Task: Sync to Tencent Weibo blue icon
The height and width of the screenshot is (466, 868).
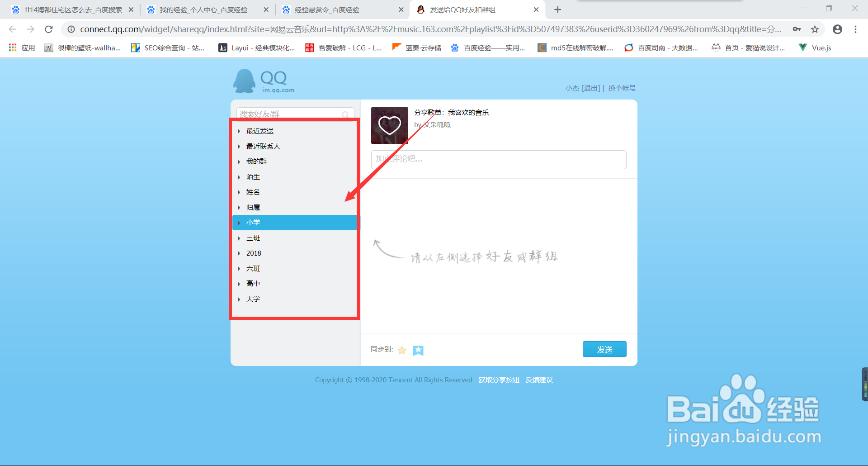Action: coord(418,350)
